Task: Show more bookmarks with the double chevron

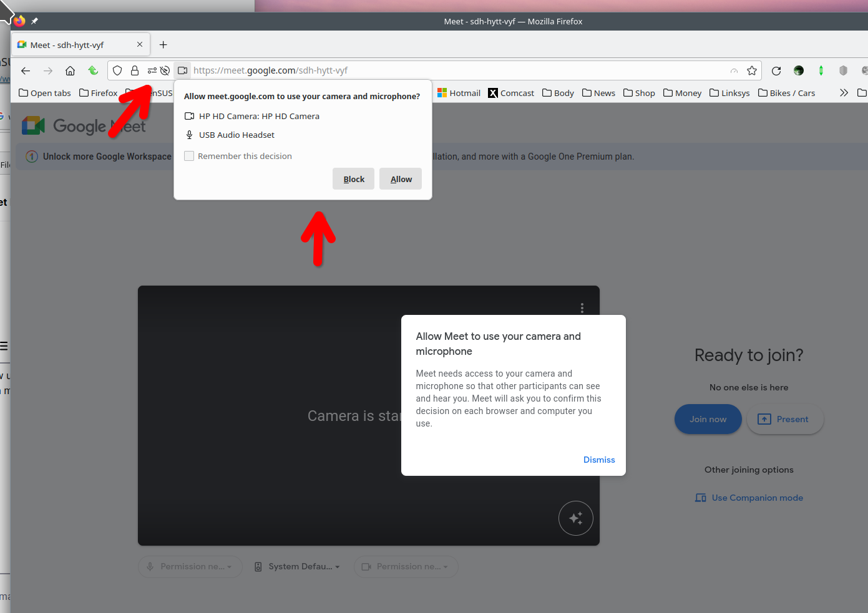Action: click(x=844, y=93)
